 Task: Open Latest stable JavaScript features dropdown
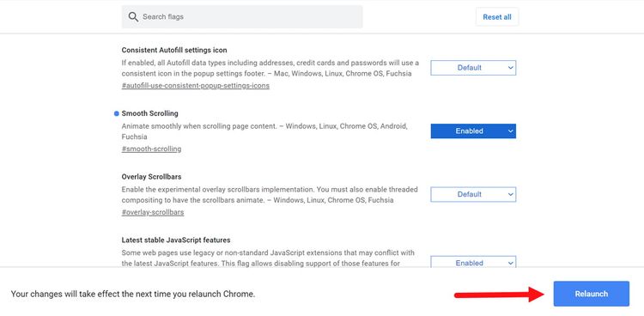[473, 262]
